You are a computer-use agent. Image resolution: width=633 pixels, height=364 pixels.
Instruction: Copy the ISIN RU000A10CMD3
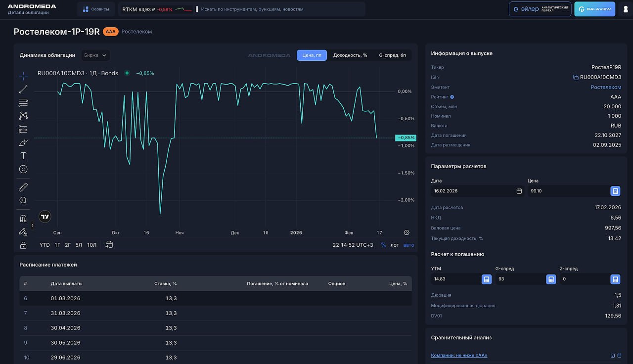[x=575, y=77]
